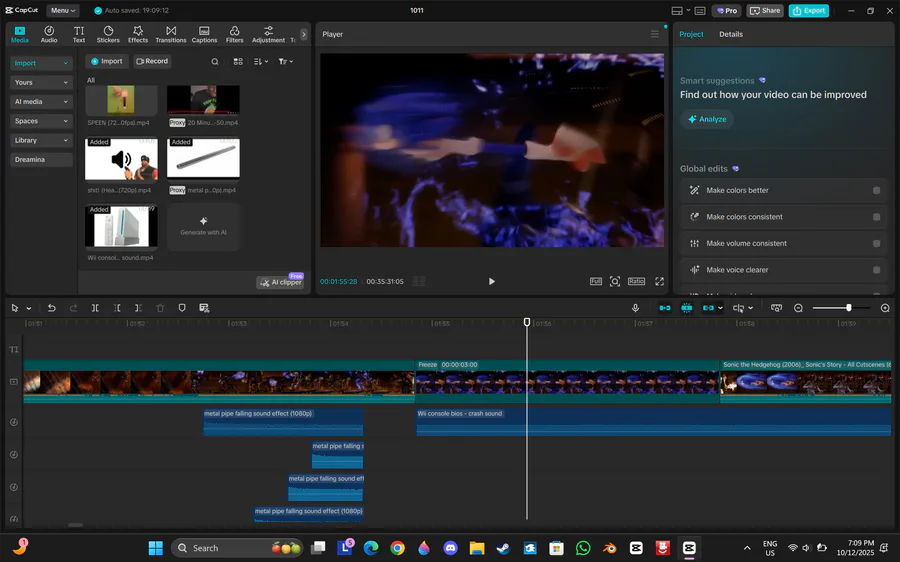Select the Freeze clip on timeline
This screenshot has height=562, width=900.
pos(567,381)
